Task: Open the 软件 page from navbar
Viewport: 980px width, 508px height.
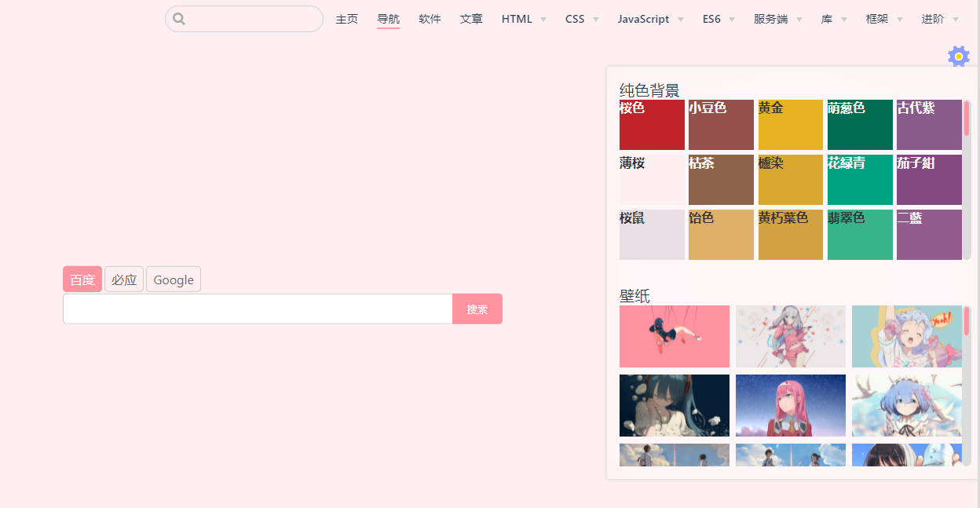Action: pos(430,19)
